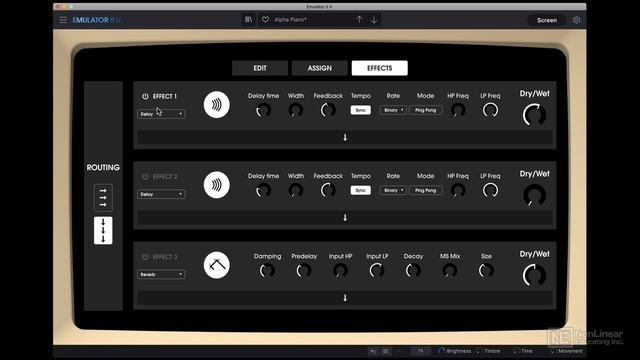Image resolution: width=640 pixels, height=360 pixels.
Task: Click the reverb Predelay knob
Action: [x=304, y=270]
